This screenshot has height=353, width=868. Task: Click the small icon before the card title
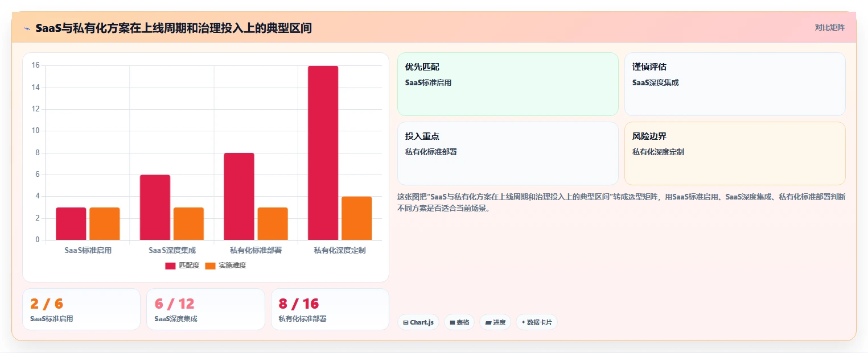click(27, 28)
